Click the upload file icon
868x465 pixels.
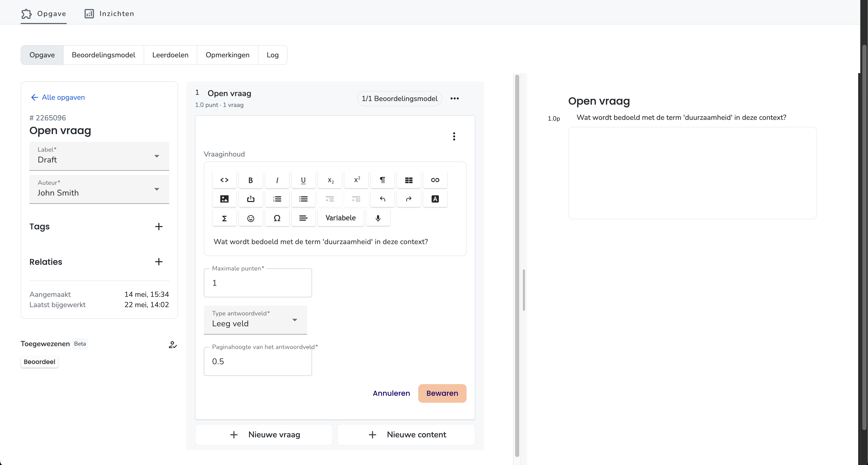click(x=250, y=199)
